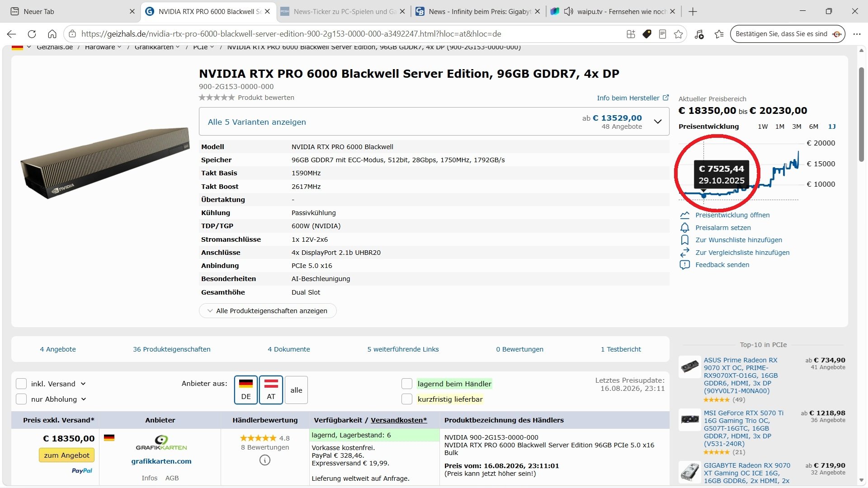Jump to the 36 Produkteigenschaften section
Screen dimensions: 868x488
[172, 349]
